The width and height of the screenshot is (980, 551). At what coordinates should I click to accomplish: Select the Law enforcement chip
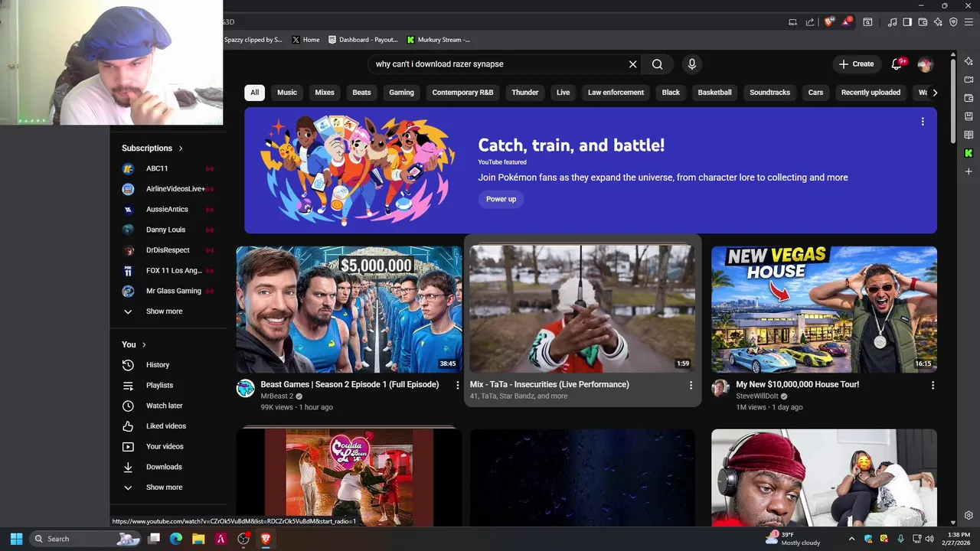616,93
